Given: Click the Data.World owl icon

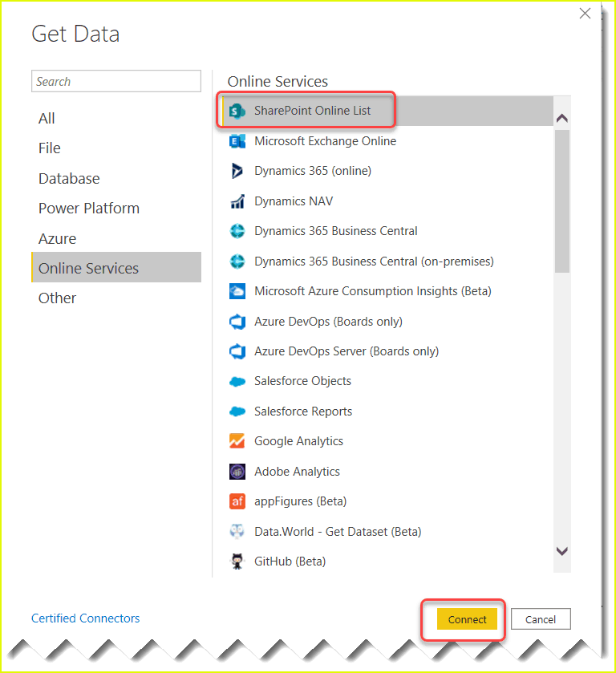Looking at the screenshot, I should (237, 531).
